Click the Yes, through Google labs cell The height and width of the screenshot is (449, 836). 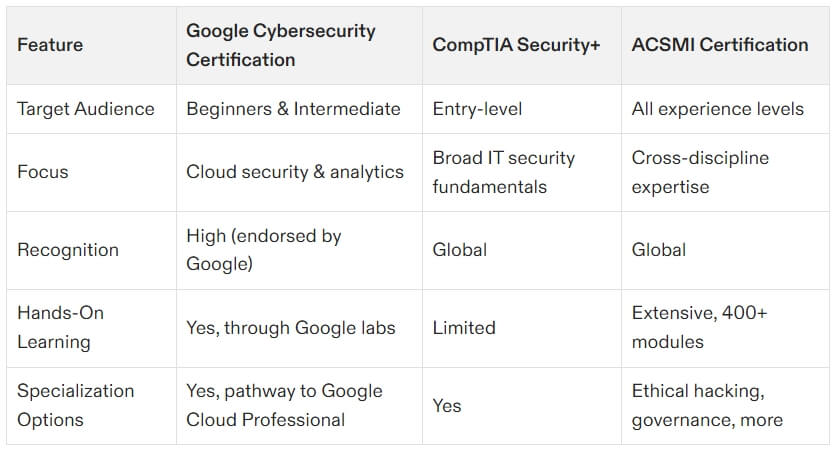pyautogui.click(x=291, y=327)
